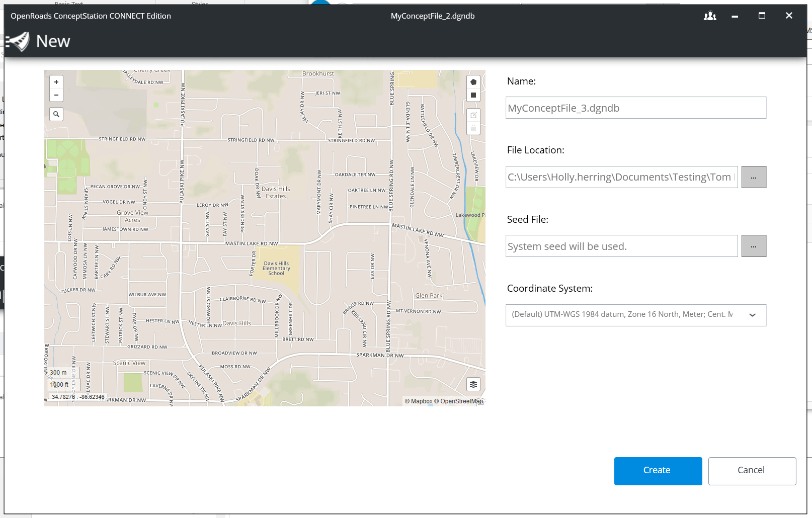Zoom in on the map
Viewport: 812px width, 518px height.
(x=56, y=82)
